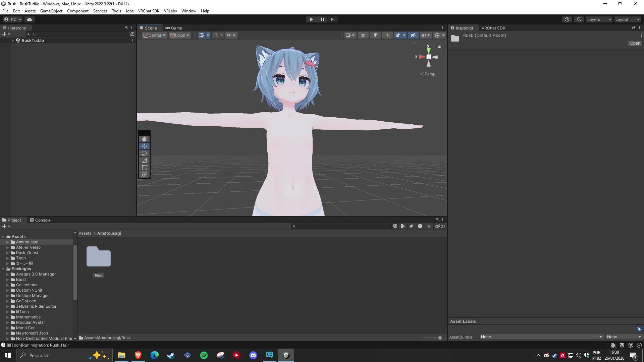
Task: Select the Hand (View) tool
Action: click(144, 139)
